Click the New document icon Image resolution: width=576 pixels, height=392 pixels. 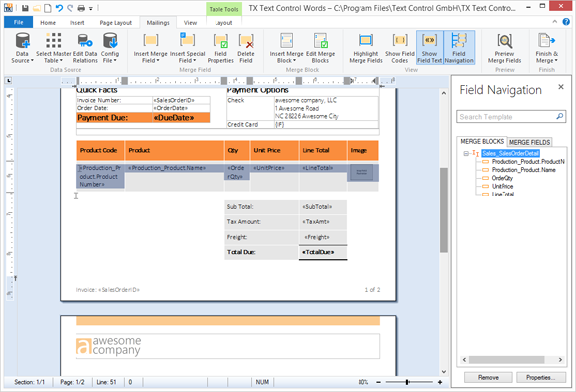(48, 8)
